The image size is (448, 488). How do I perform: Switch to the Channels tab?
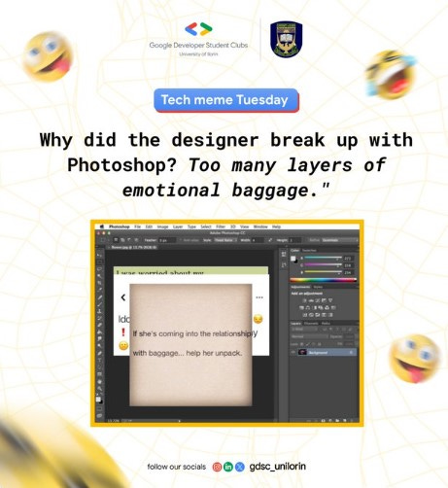tap(311, 324)
